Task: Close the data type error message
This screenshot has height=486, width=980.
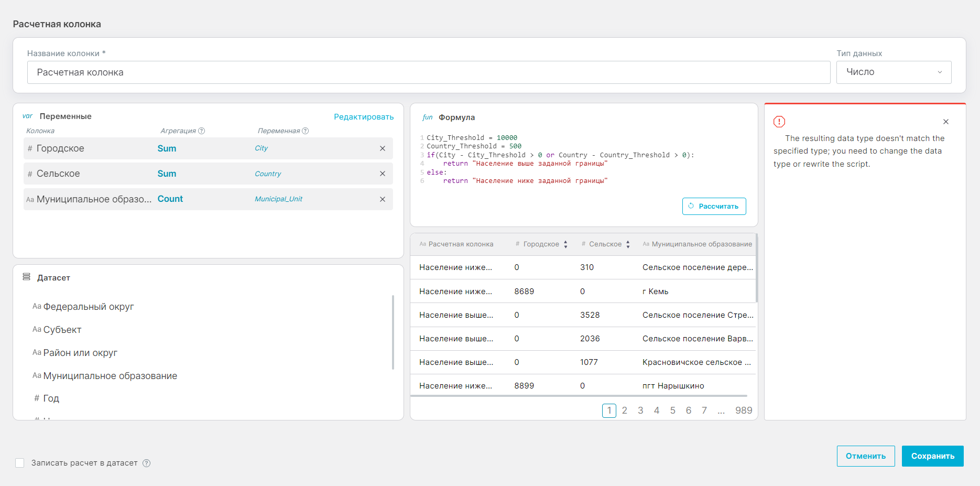Action: click(946, 122)
